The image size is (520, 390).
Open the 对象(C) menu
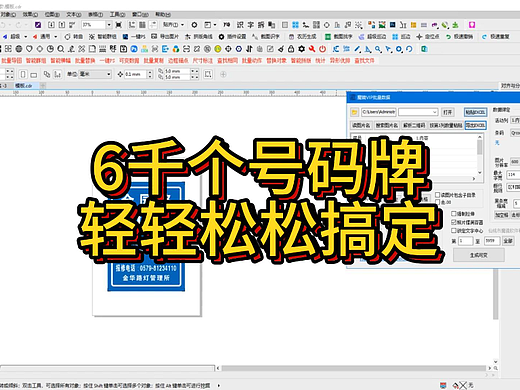click(x=8, y=15)
